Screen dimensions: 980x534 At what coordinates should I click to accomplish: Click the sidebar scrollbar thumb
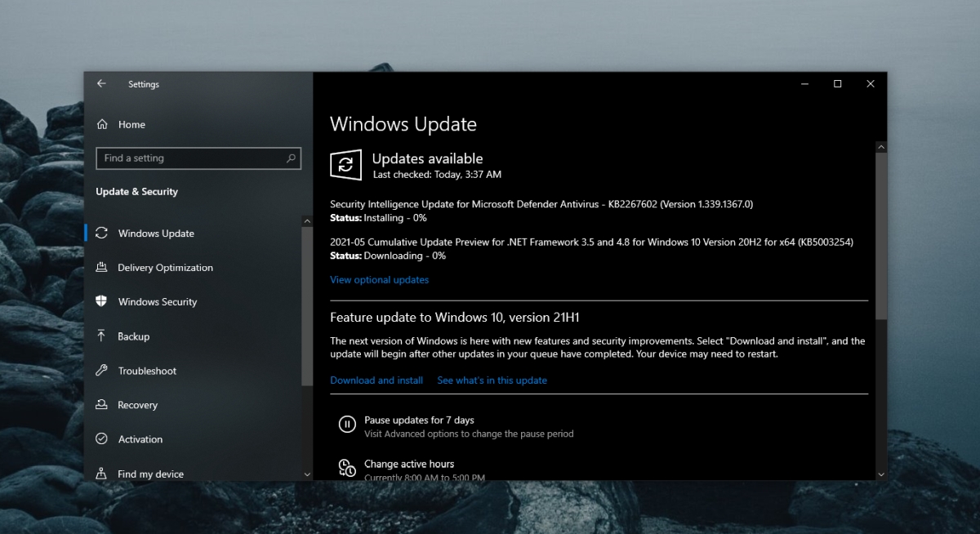(x=307, y=305)
